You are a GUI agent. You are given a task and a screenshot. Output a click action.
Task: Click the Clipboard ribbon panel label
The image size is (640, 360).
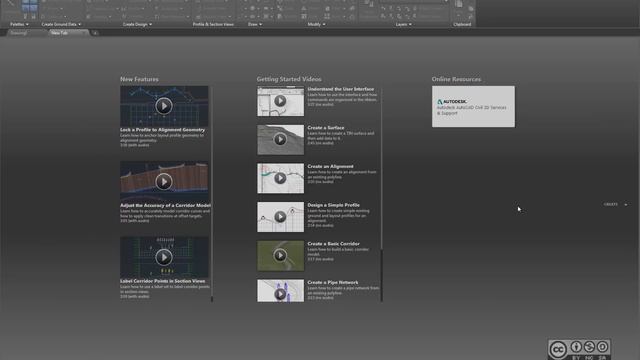pos(462,24)
